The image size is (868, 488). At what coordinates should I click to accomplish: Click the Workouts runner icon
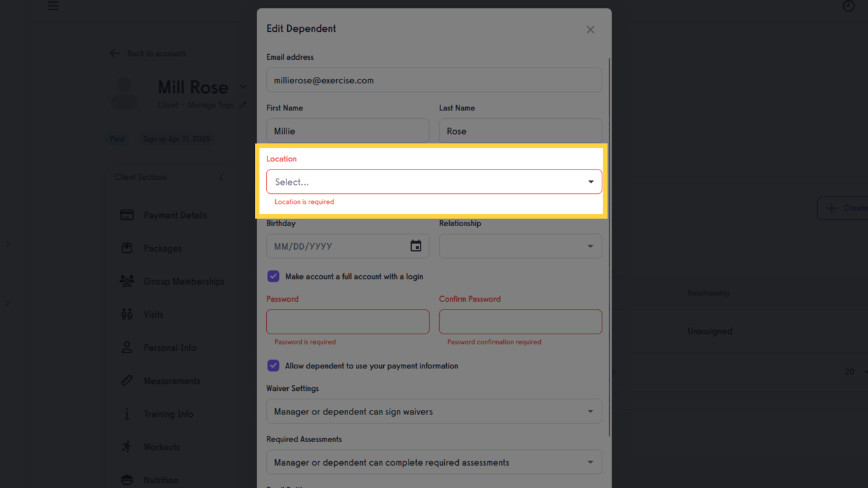pyautogui.click(x=127, y=447)
